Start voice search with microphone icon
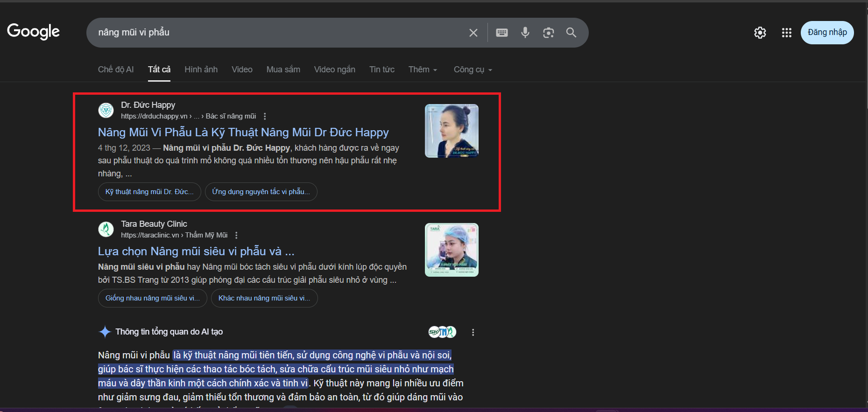868x412 pixels. [525, 33]
